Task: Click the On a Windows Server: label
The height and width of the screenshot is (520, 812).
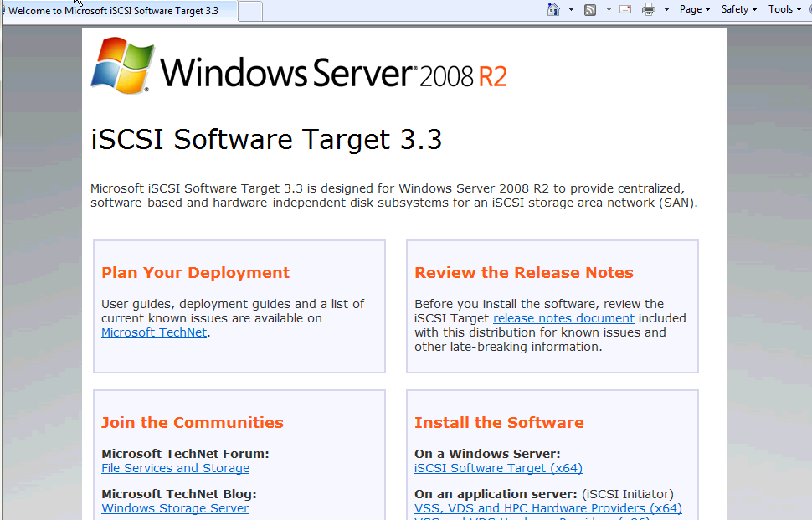Action: click(487, 454)
